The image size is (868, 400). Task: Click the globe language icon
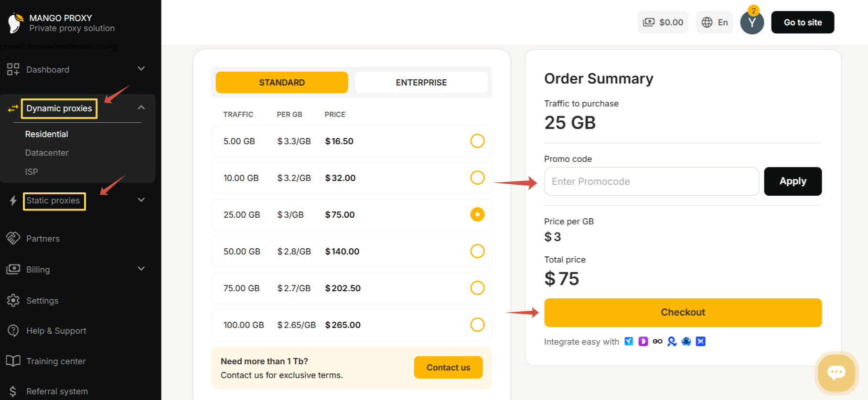point(707,22)
